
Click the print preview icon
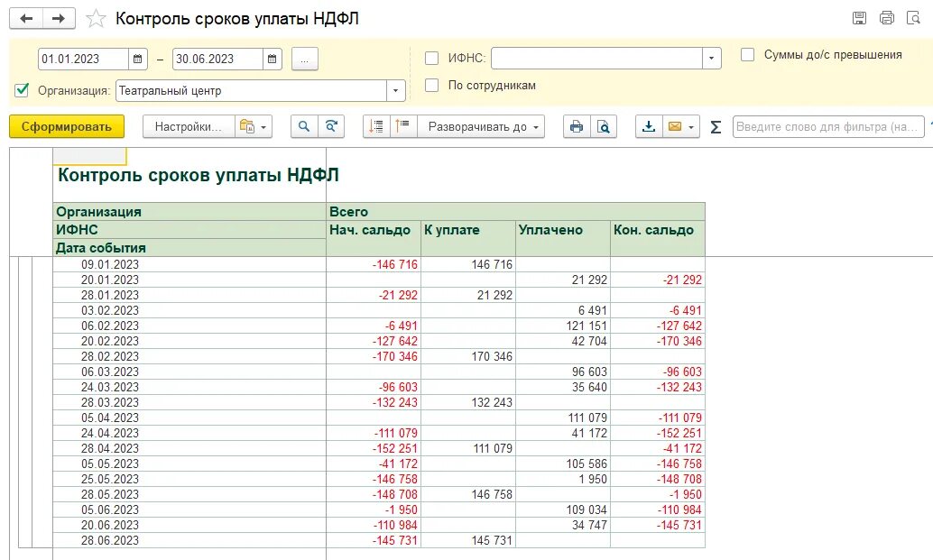pos(604,126)
